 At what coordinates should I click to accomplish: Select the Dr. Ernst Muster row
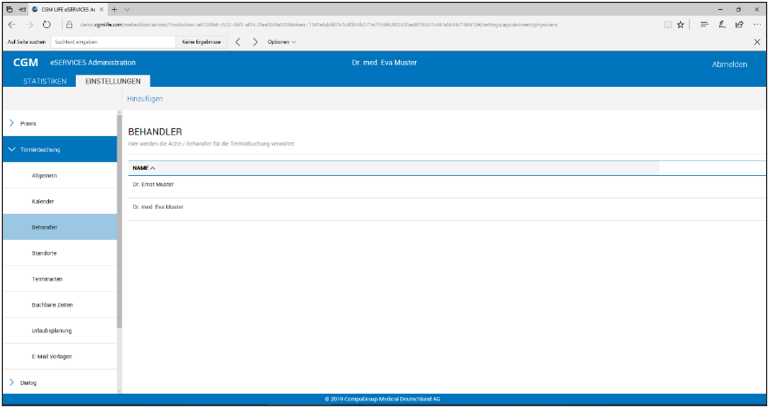coord(446,187)
